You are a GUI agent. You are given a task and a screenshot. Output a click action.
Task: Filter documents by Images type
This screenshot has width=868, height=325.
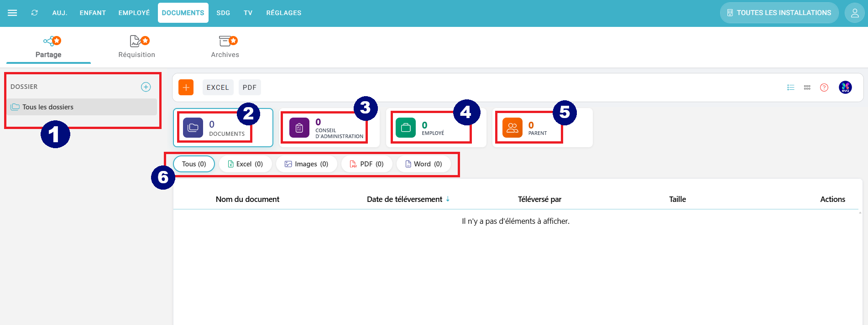pos(307,164)
